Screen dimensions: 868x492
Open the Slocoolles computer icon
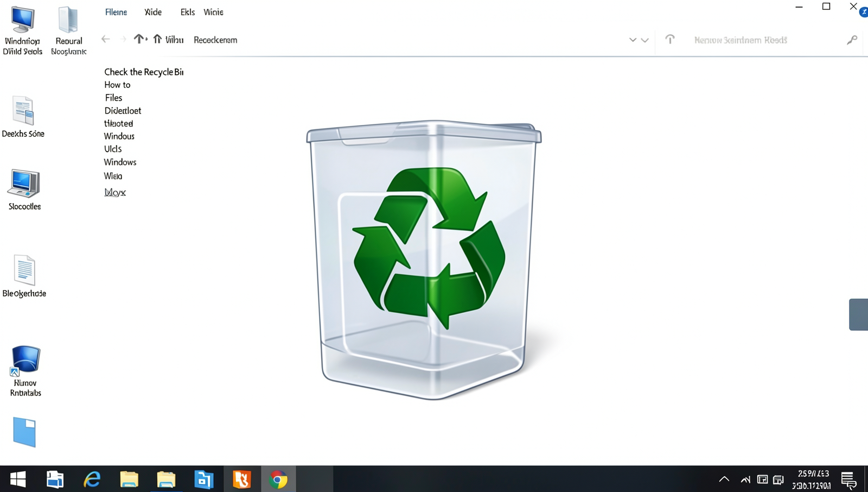tap(24, 190)
